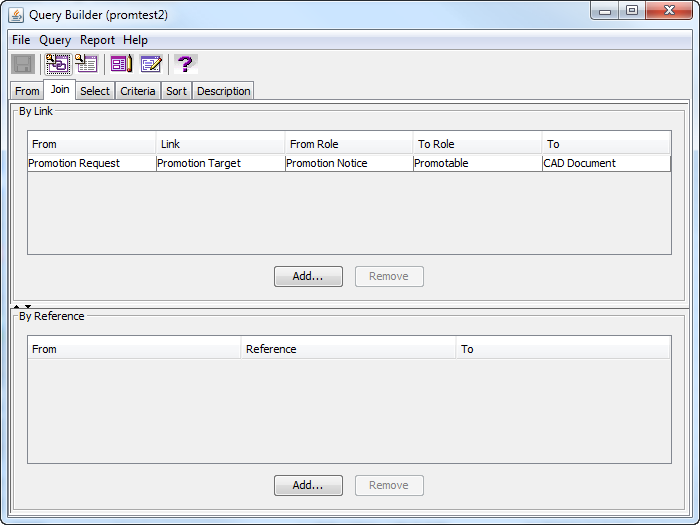700x525 pixels.
Task: Minimize the Query Builder window
Action: click(605, 11)
